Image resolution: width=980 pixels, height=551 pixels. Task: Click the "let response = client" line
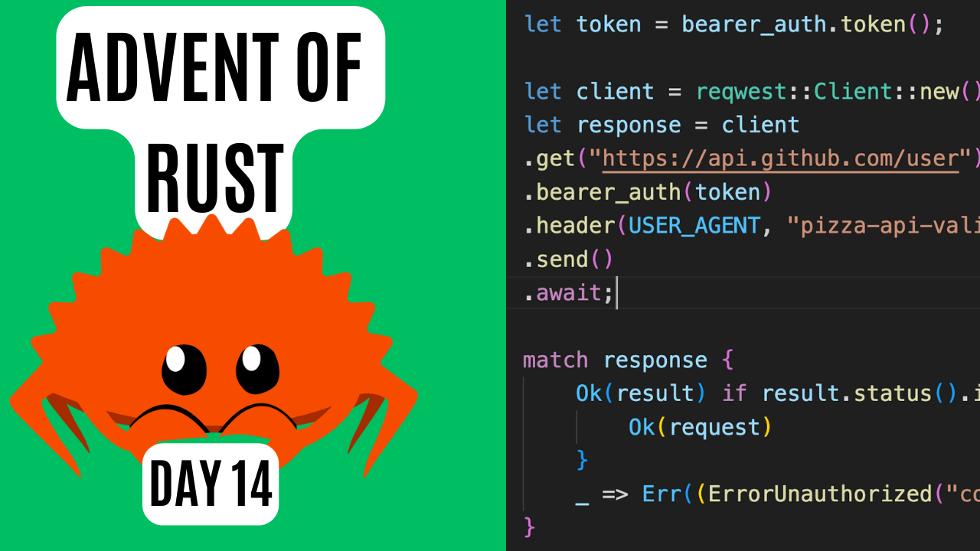[x=661, y=125]
